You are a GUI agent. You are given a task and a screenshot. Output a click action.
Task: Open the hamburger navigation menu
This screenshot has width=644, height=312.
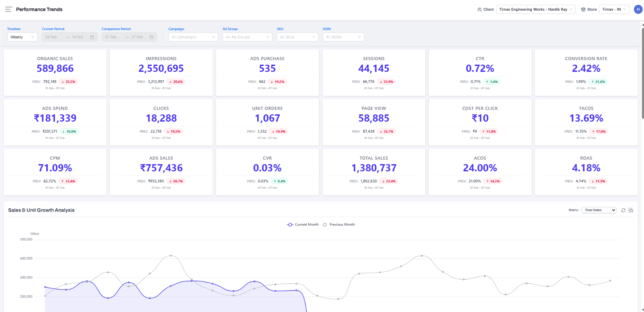click(9, 9)
